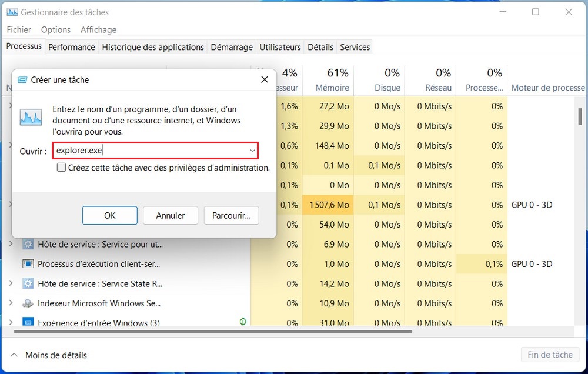Switch to the Performance tab
This screenshot has width=588, height=374.
tap(71, 47)
